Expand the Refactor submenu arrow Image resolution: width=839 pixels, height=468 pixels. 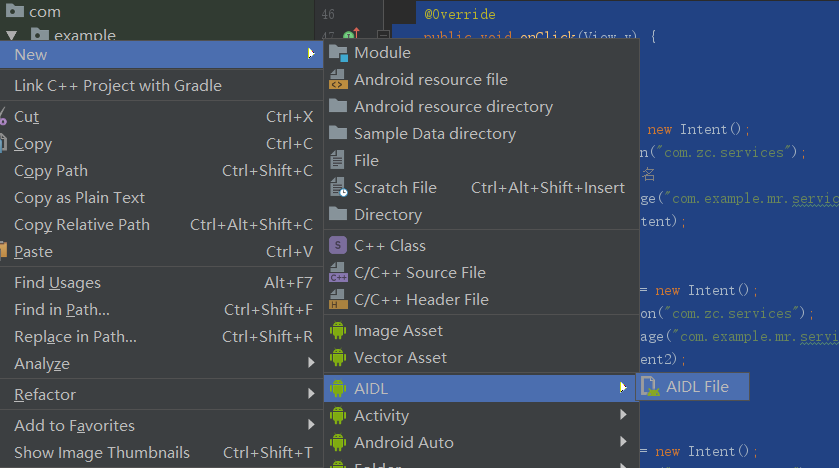(311, 394)
